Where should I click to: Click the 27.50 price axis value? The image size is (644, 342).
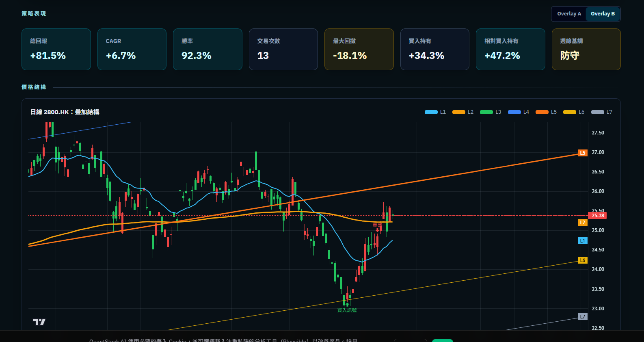[x=598, y=133]
